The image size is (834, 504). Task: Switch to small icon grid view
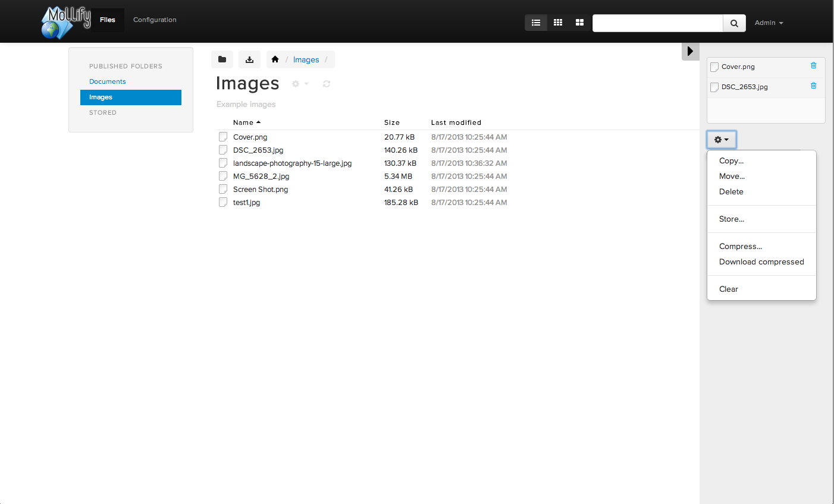(558, 23)
